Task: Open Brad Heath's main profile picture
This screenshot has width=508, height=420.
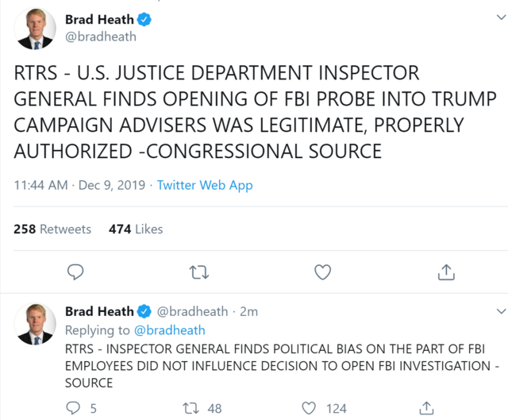Action: (x=35, y=29)
